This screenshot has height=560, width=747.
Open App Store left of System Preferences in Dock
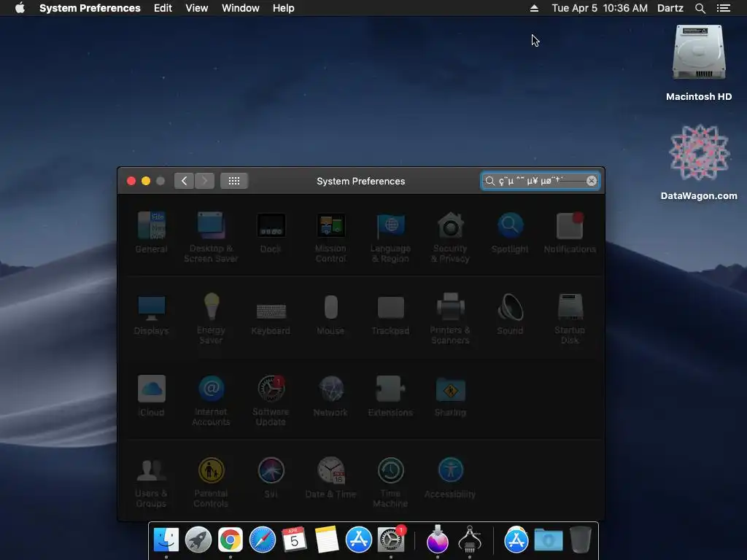click(x=359, y=540)
